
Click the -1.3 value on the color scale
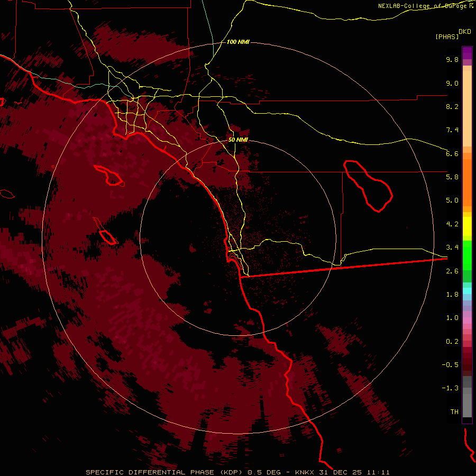pos(450,388)
